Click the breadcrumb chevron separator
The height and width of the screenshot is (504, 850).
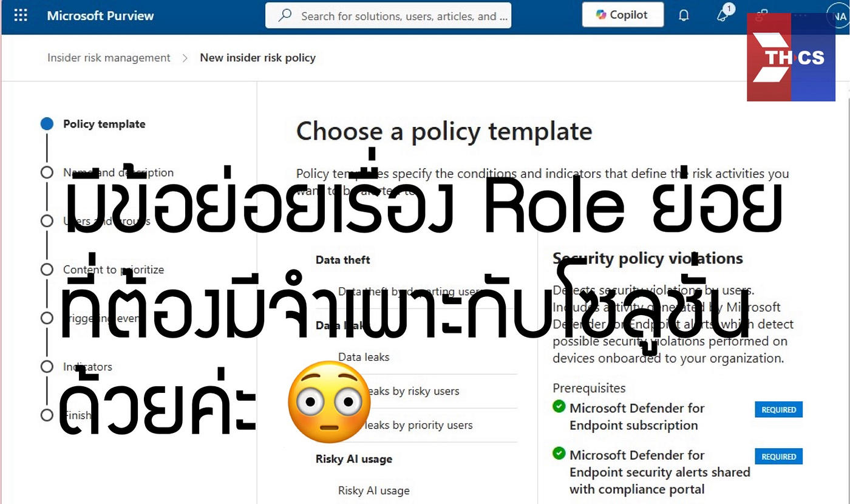pos(185,58)
